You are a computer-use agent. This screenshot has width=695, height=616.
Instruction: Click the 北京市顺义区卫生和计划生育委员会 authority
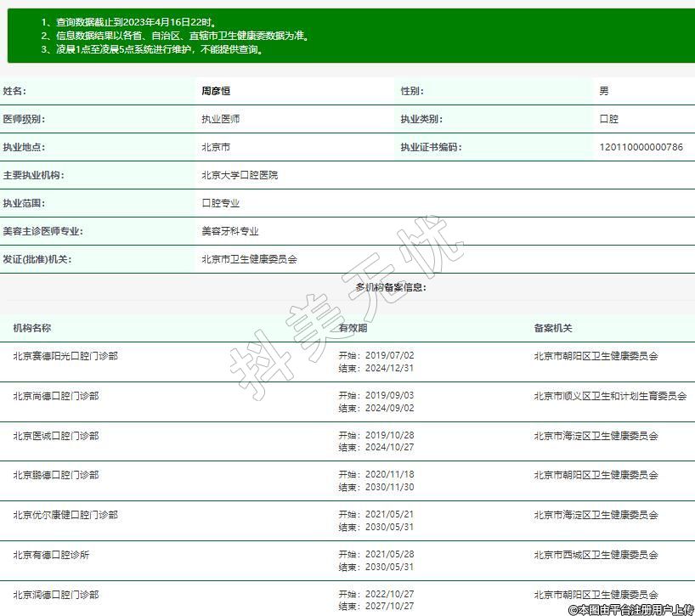610,396
